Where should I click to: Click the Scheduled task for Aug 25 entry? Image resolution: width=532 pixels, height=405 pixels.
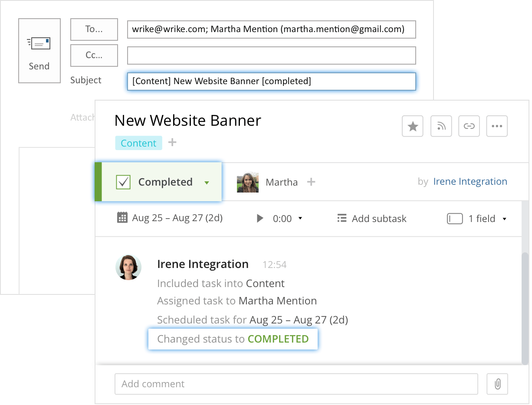(253, 320)
